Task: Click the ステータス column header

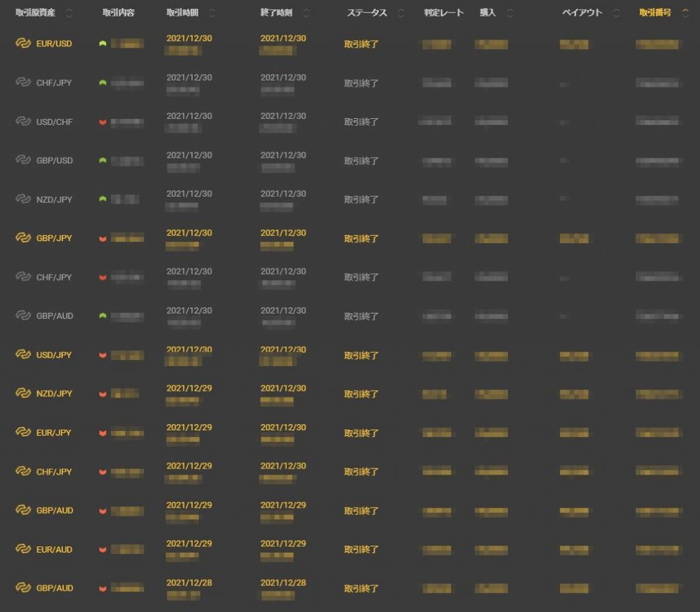Action: (x=366, y=13)
